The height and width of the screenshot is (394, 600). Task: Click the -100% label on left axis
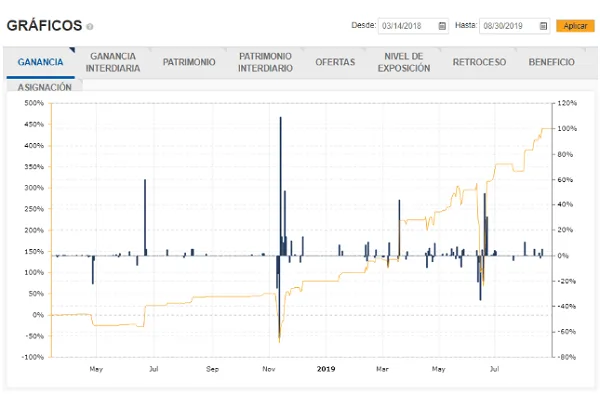33,357
